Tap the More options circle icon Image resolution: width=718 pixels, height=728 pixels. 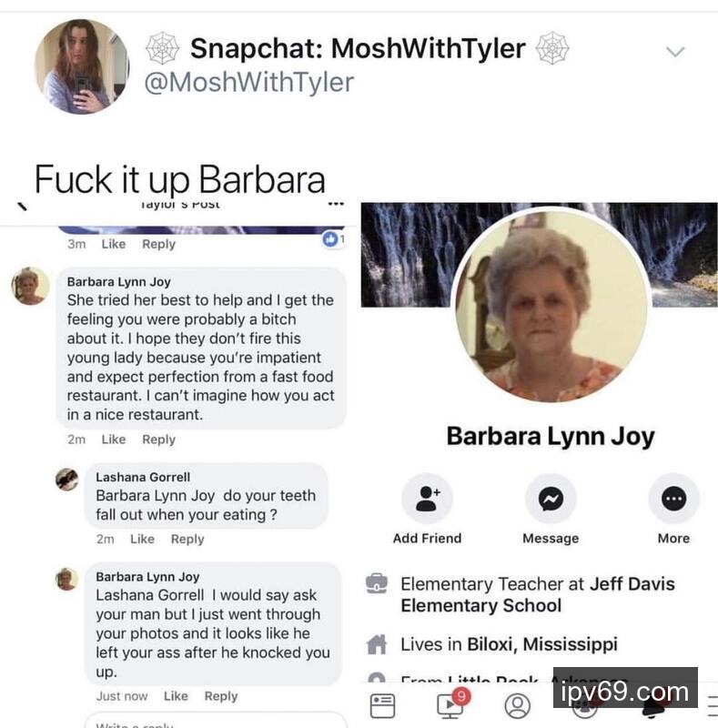[x=674, y=499]
